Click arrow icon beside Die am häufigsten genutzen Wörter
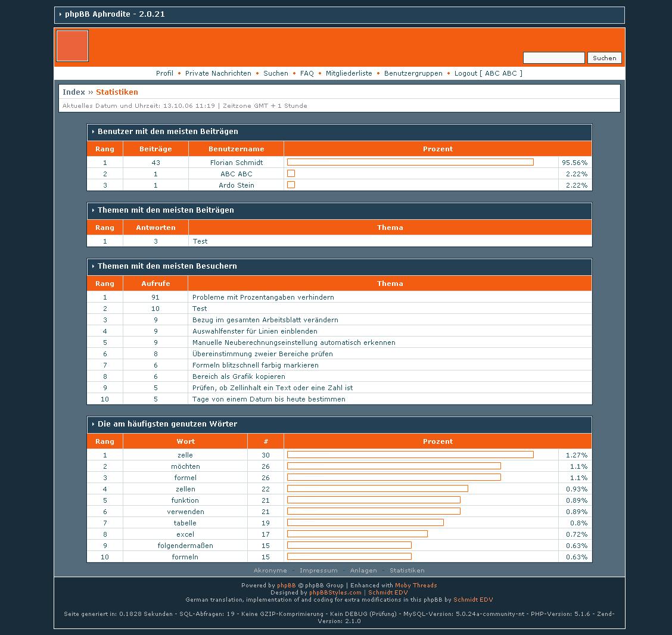 coord(93,424)
